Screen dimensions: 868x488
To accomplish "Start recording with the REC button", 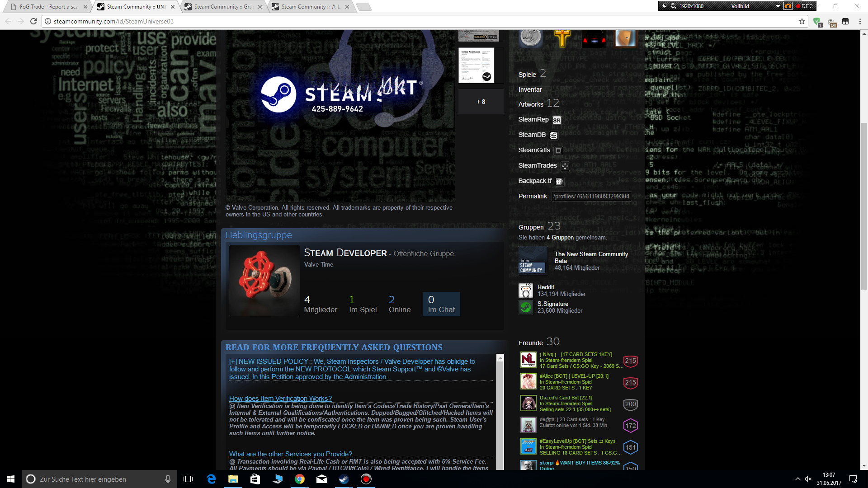I will pos(805,6).
